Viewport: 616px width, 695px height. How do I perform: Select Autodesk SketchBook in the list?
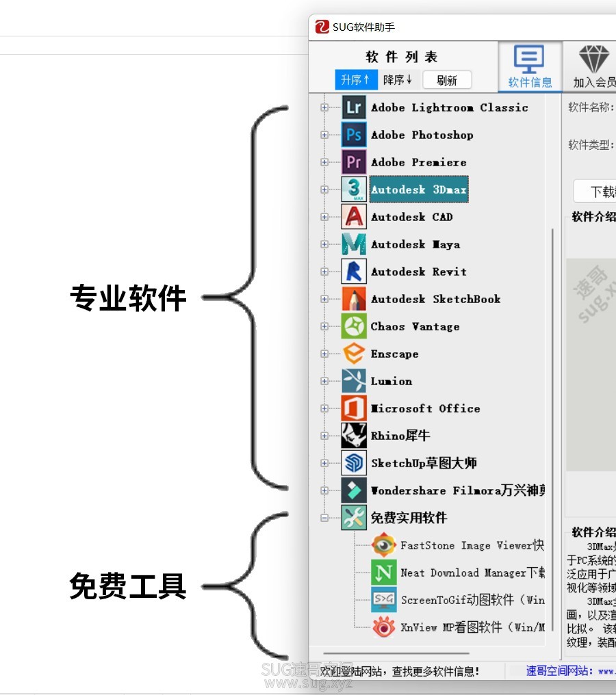pos(435,299)
